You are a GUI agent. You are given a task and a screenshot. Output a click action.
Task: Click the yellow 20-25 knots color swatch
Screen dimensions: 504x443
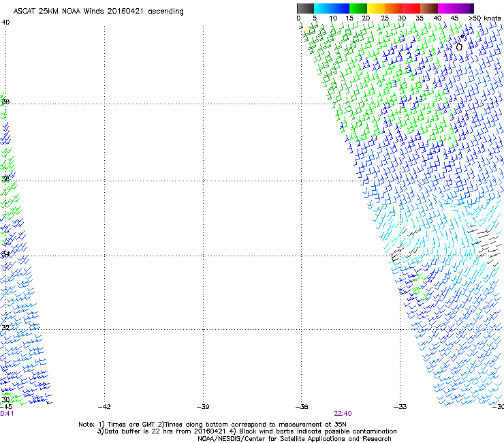click(x=376, y=8)
